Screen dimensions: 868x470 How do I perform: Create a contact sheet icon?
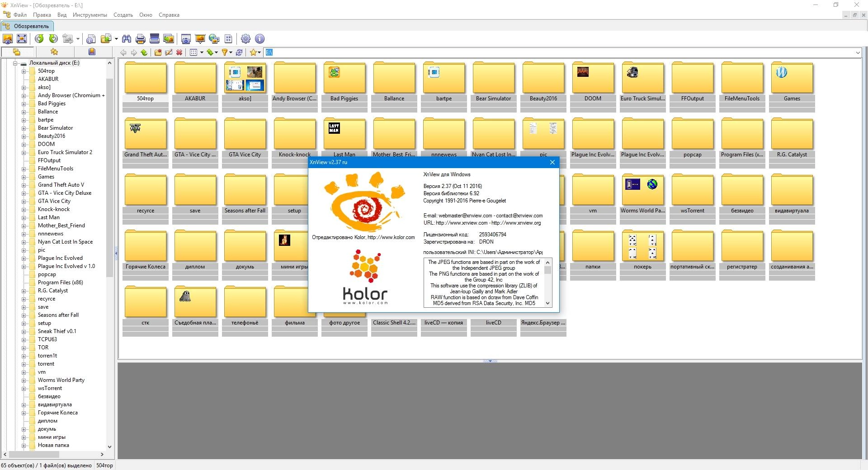[228, 39]
